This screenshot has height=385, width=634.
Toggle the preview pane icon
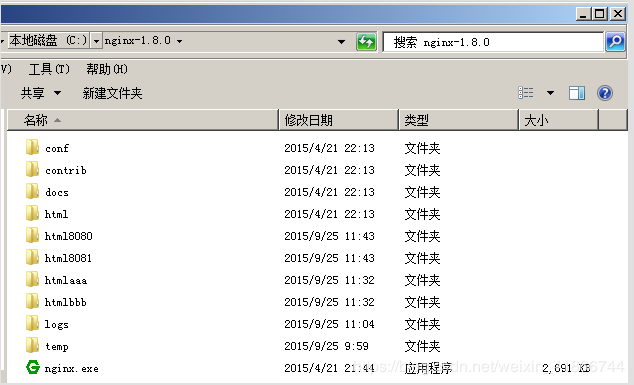[x=577, y=93]
